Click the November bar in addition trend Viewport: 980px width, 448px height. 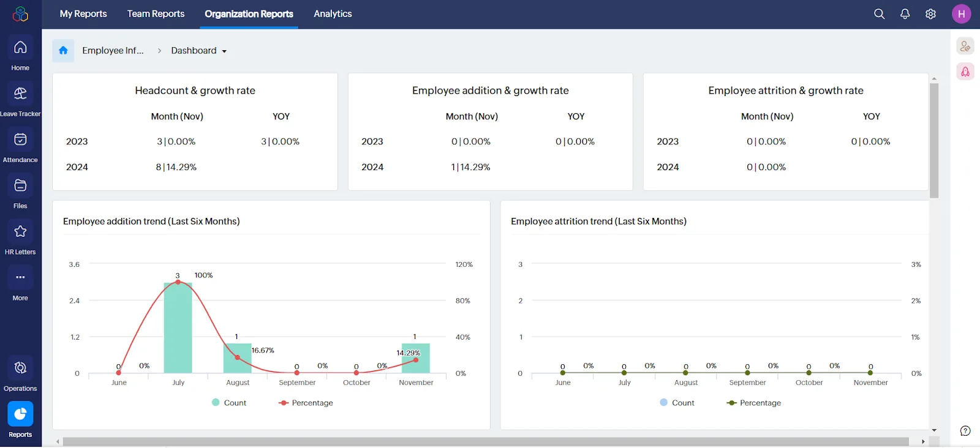click(x=416, y=358)
